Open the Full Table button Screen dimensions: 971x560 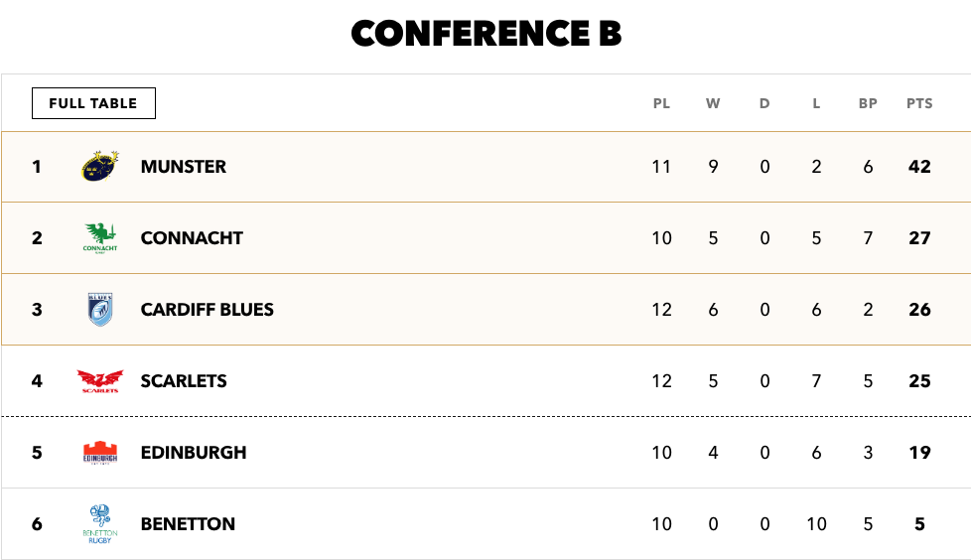[x=93, y=103]
